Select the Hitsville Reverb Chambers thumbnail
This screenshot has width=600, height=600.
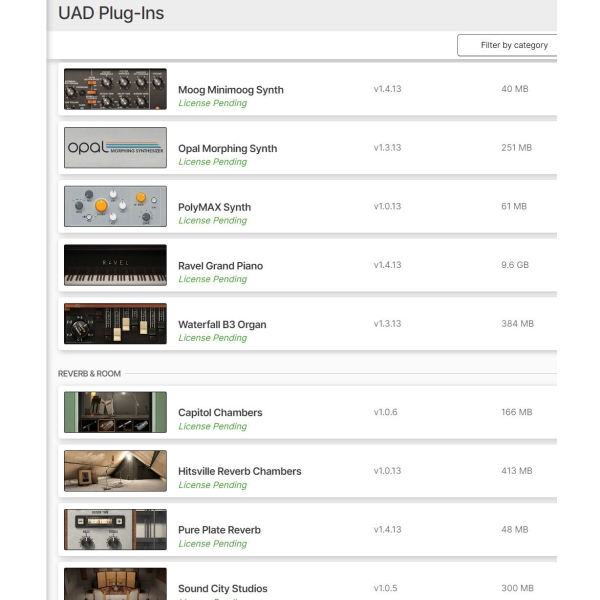click(115, 471)
